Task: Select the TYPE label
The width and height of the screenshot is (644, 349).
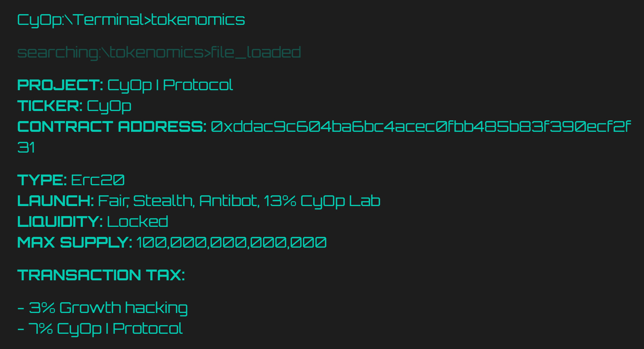Action: click(42, 180)
